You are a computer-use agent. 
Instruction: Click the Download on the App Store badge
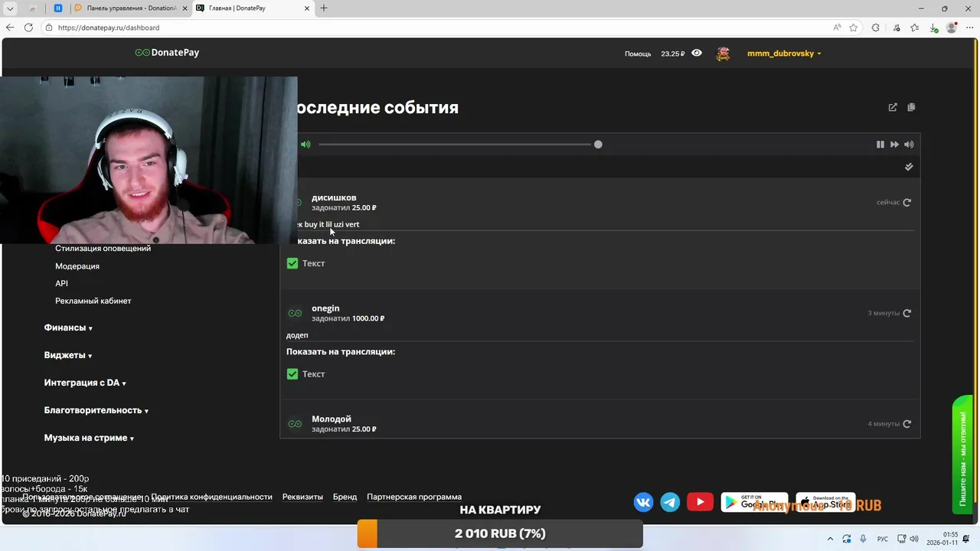(x=825, y=502)
